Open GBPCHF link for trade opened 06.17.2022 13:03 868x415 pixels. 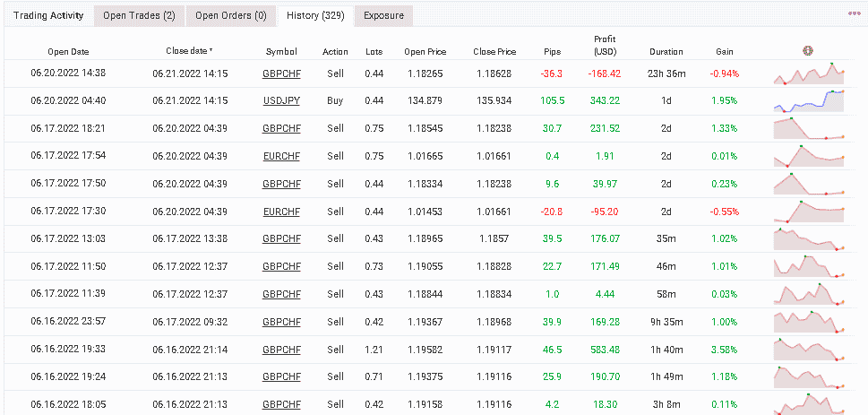[282, 238]
